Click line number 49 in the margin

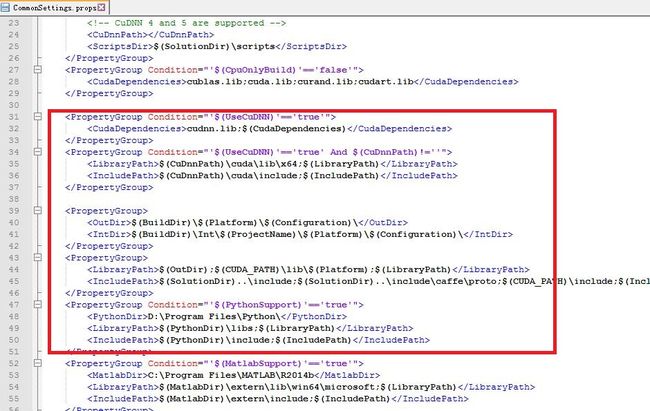14,328
